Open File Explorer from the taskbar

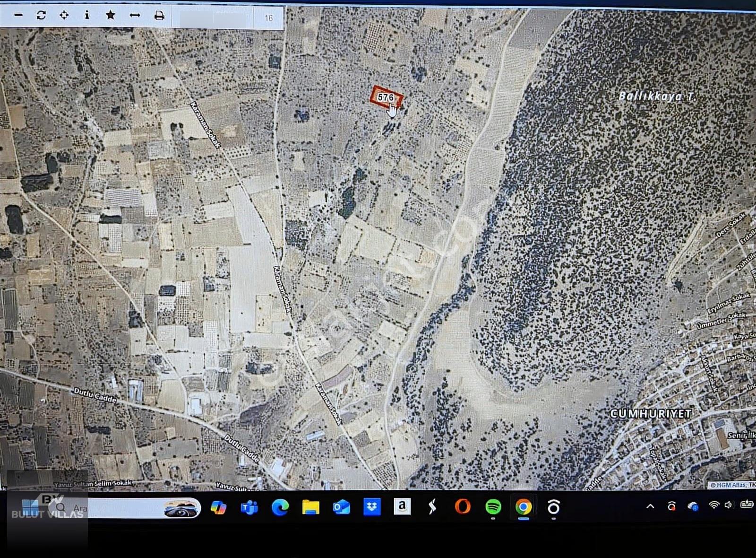(310, 507)
